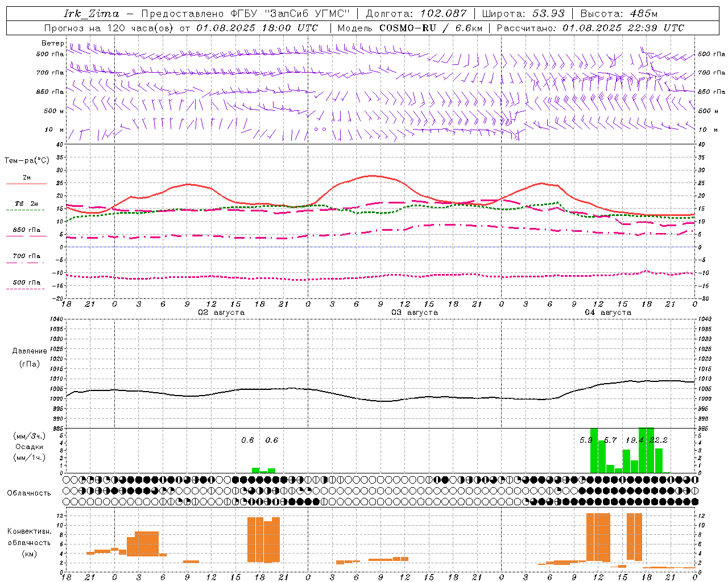Click the 'Тем-ра(°C)' temperature panel label
The height and width of the screenshot is (582, 728).
coord(27,161)
